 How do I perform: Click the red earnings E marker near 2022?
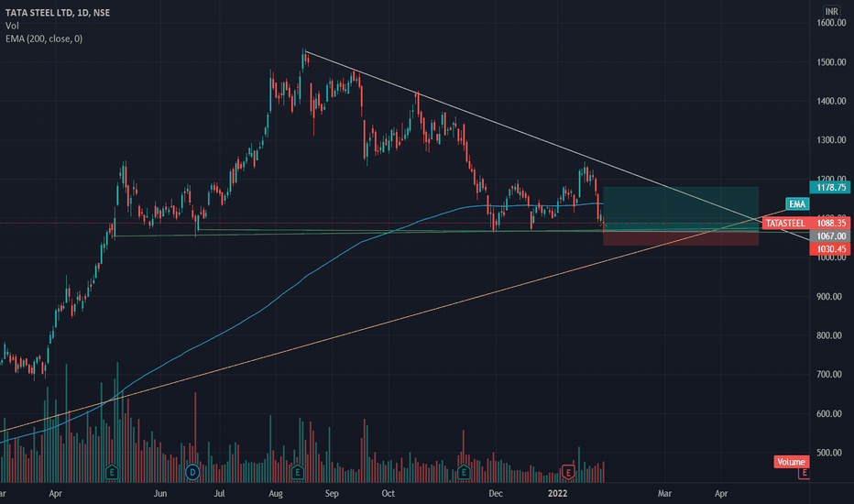[568, 472]
